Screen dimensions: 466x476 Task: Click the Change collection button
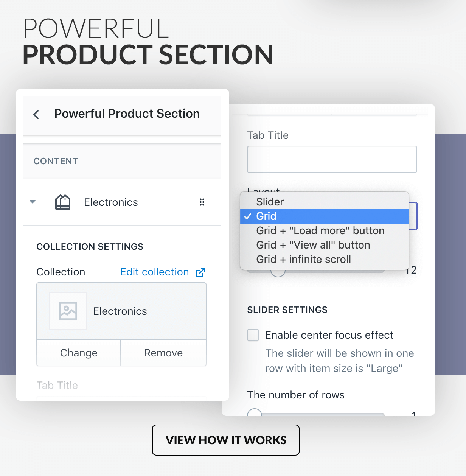click(79, 353)
